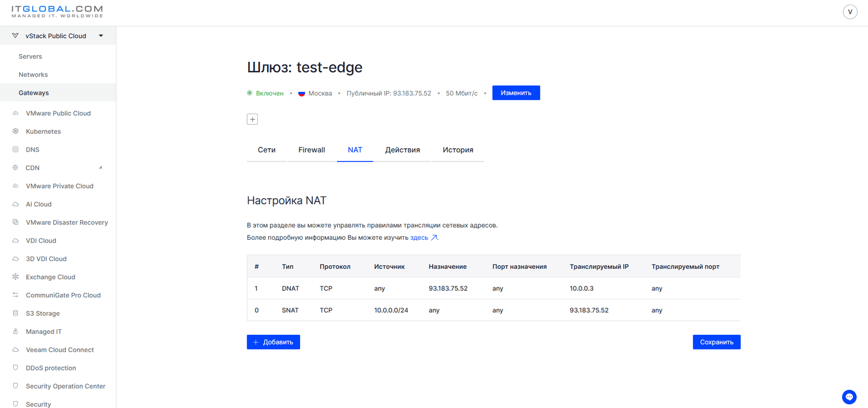Image resolution: width=868 pixels, height=408 pixels.
Task: Click the DNS sidebar icon
Action: coord(16,150)
